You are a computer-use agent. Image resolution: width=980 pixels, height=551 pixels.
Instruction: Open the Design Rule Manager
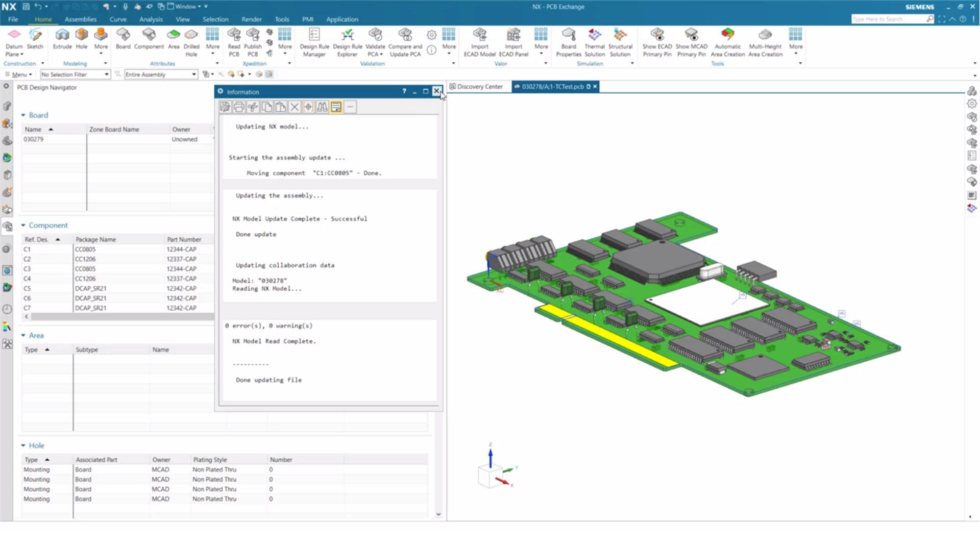click(314, 41)
